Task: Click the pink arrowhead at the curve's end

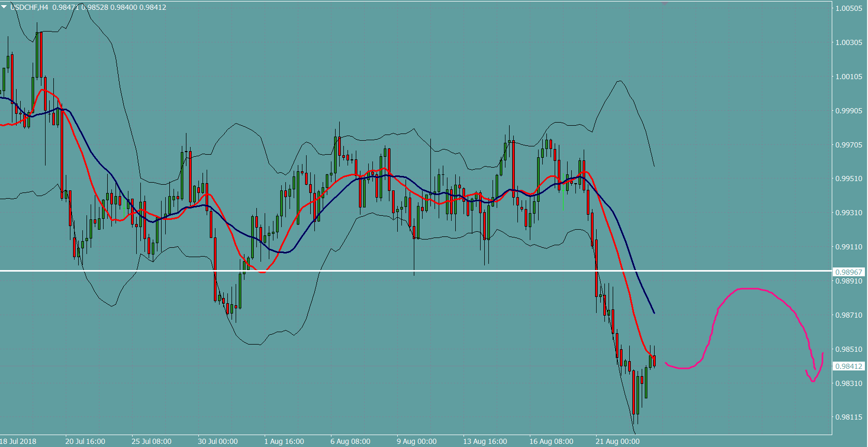Action: tap(813, 380)
